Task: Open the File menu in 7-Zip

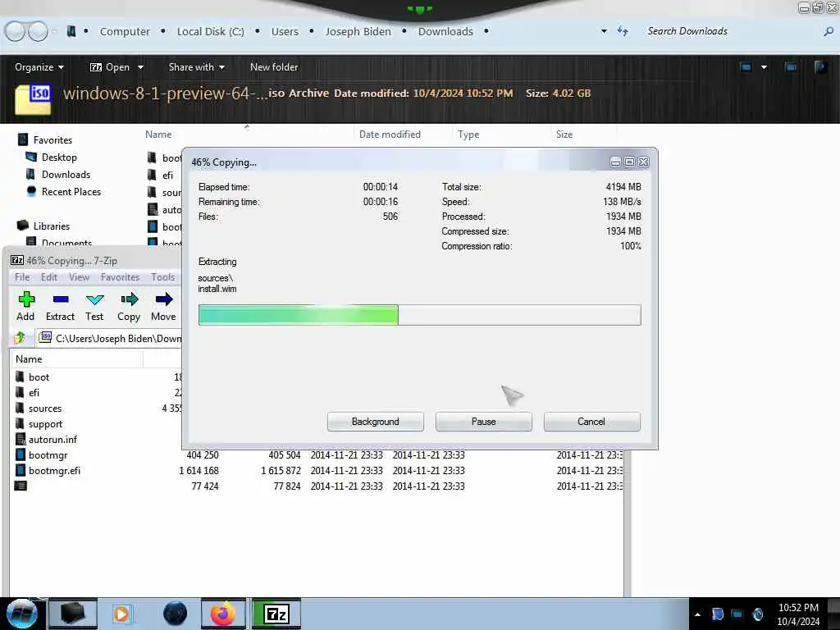Action: click(22, 277)
